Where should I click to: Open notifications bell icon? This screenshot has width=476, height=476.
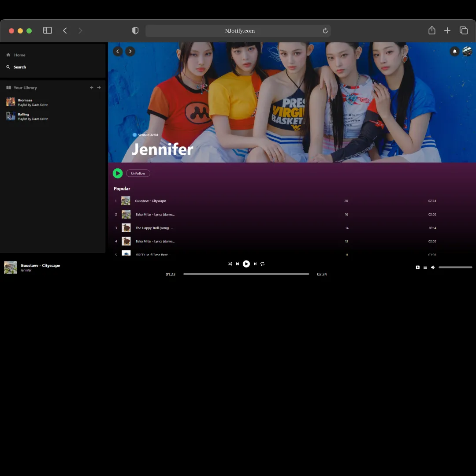(x=454, y=51)
